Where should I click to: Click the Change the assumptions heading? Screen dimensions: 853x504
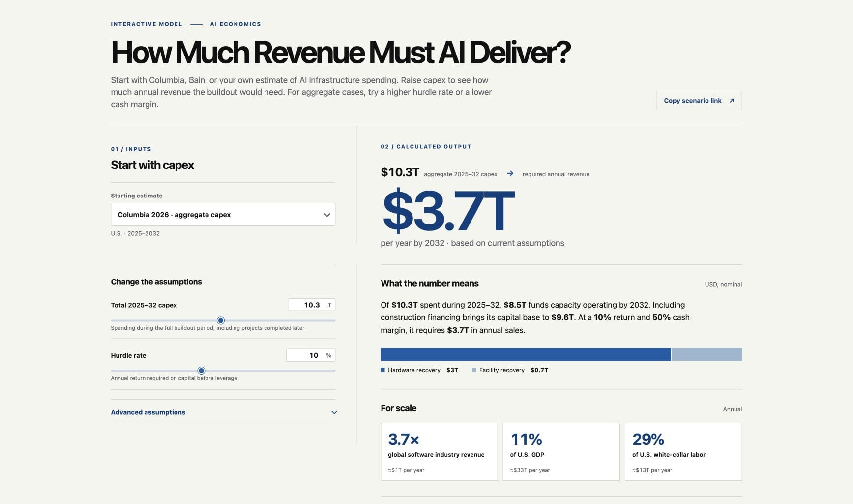(156, 282)
